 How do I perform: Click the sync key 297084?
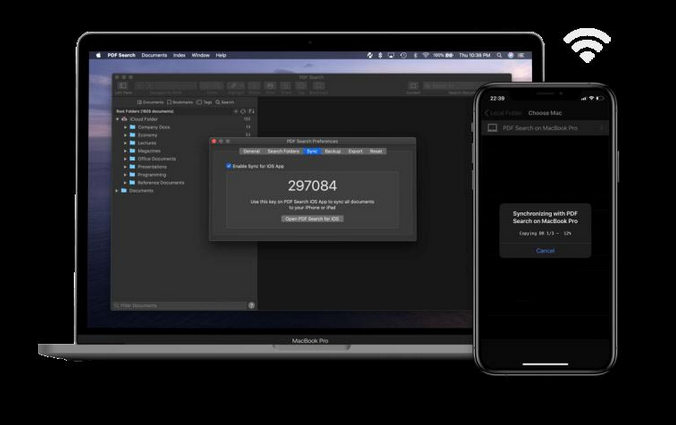pyautogui.click(x=313, y=186)
